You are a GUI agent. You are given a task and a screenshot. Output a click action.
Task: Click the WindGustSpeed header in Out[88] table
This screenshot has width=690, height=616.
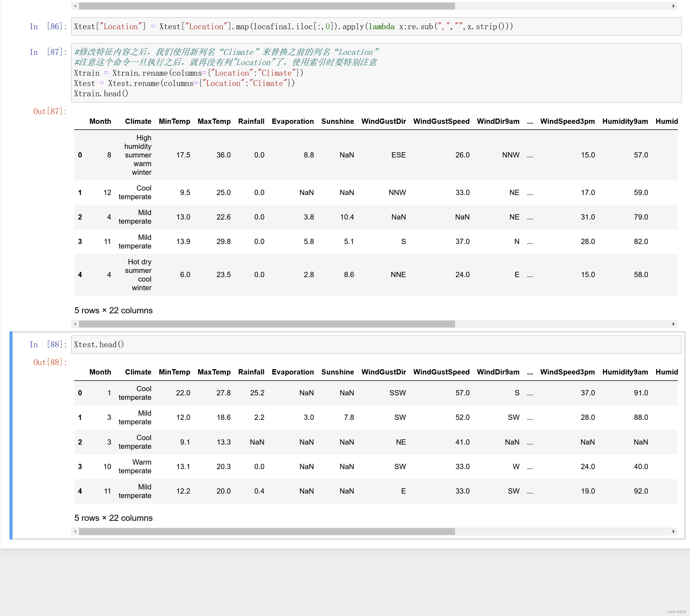pyautogui.click(x=441, y=372)
